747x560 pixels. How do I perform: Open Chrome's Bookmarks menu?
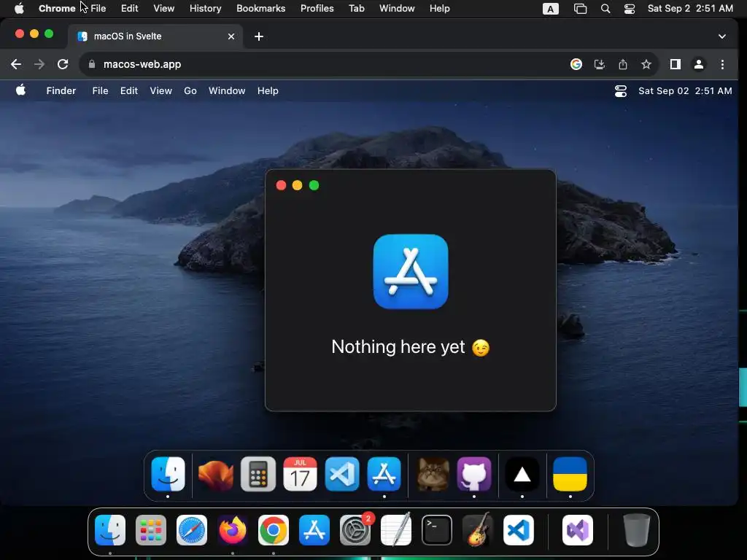(x=260, y=9)
